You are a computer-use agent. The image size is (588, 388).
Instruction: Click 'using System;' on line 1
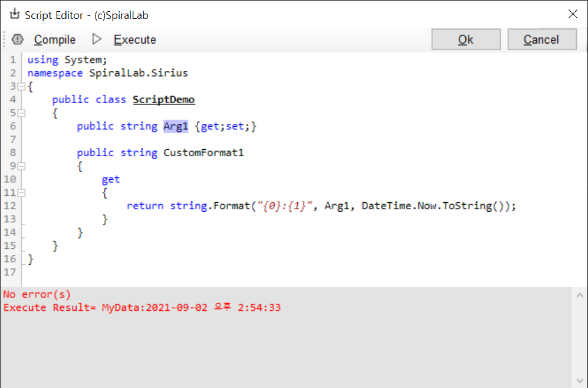(67, 60)
